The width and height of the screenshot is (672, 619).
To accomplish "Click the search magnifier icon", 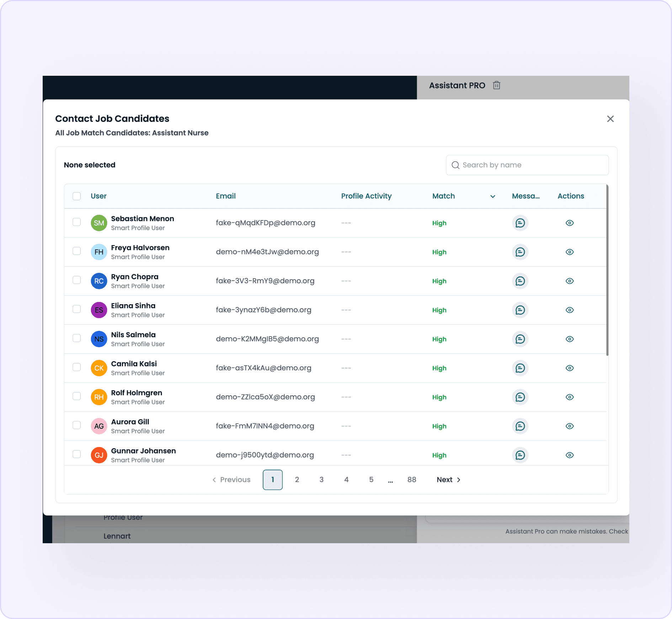I will tap(455, 165).
